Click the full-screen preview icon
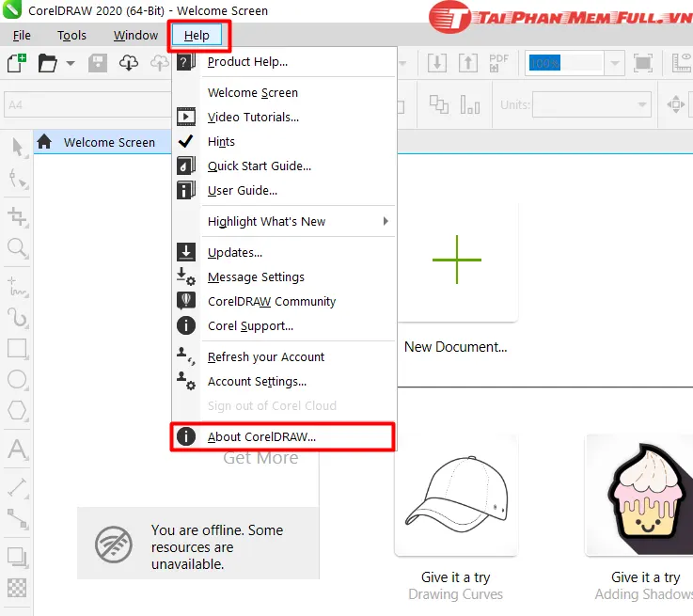Viewport: 693px width, 616px height. pos(642,63)
